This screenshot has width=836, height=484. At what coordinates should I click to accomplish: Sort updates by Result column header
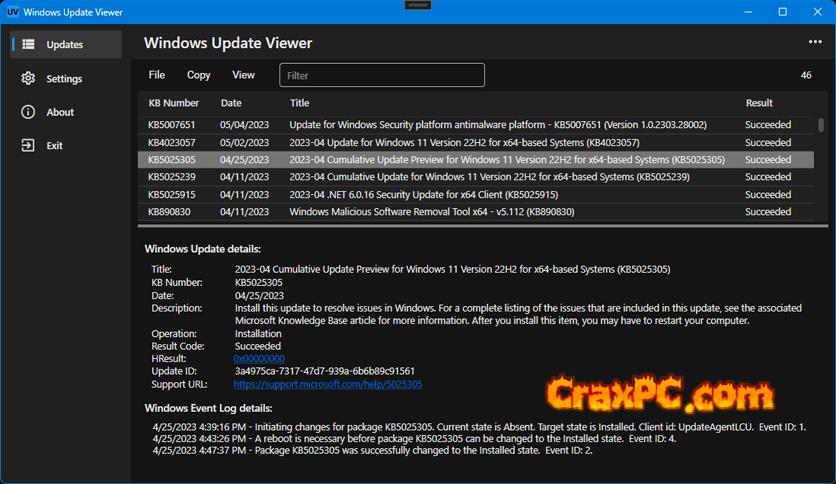pyautogui.click(x=759, y=103)
